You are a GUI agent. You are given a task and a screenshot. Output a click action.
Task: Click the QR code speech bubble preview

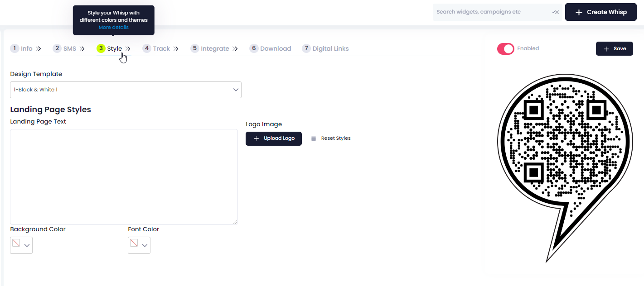565,167
